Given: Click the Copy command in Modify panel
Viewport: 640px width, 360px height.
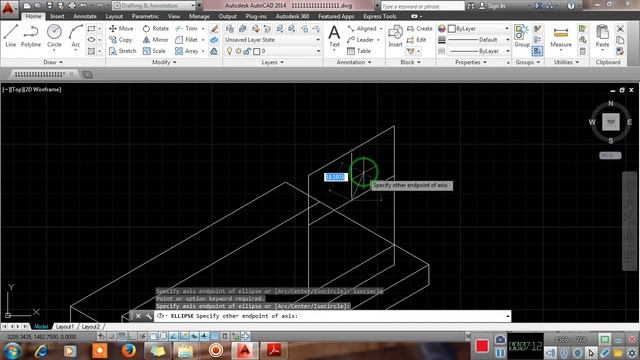Looking at the screenshot, I should click(120, 40).
